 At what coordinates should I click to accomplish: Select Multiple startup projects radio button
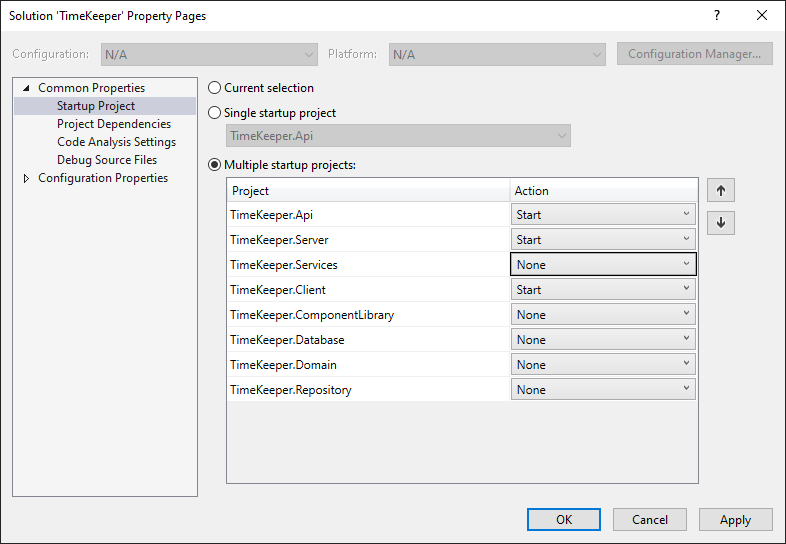tap(215, 165)
